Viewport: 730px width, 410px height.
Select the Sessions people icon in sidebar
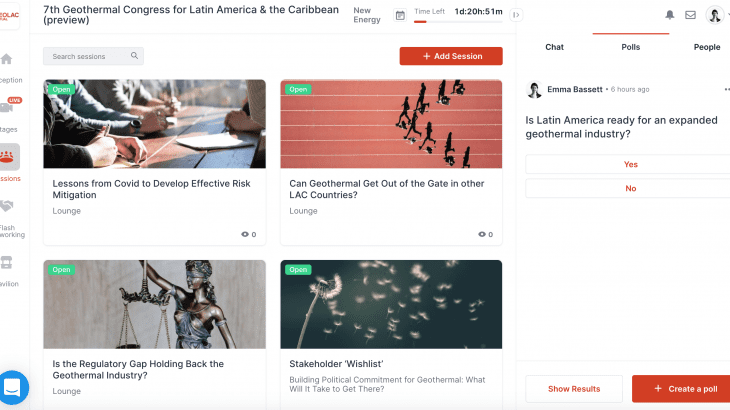tap(7, 157)
